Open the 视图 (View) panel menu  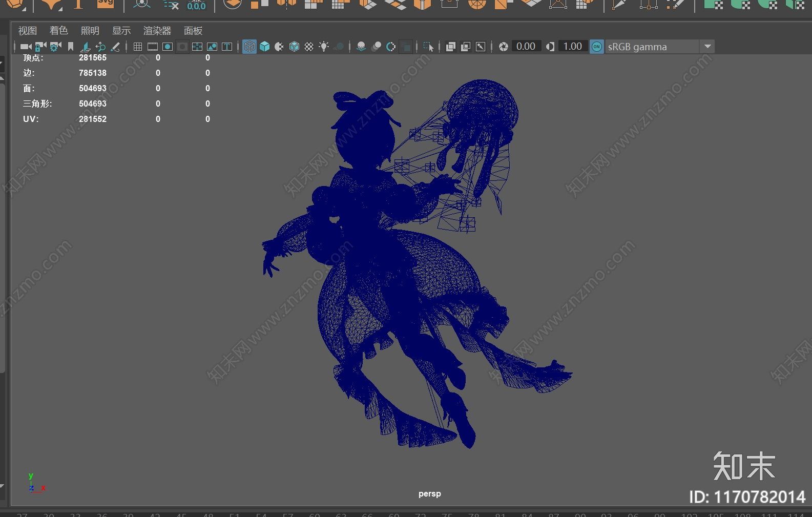coord(28,31)
